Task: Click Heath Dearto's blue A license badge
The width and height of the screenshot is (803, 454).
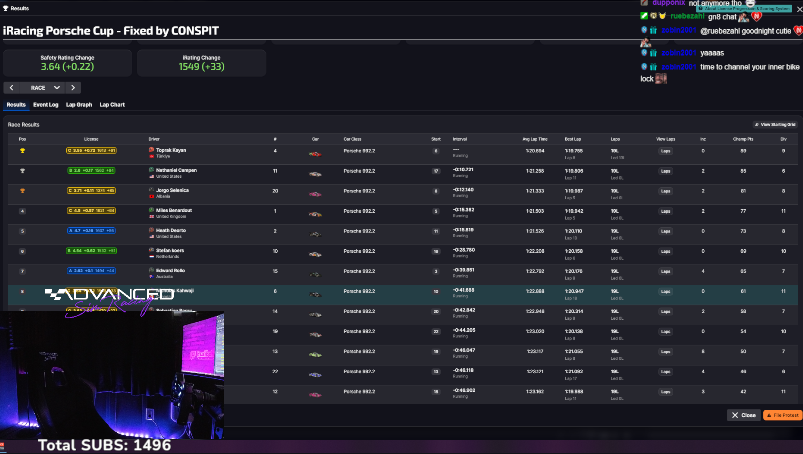Action: [x=91, y=231]
